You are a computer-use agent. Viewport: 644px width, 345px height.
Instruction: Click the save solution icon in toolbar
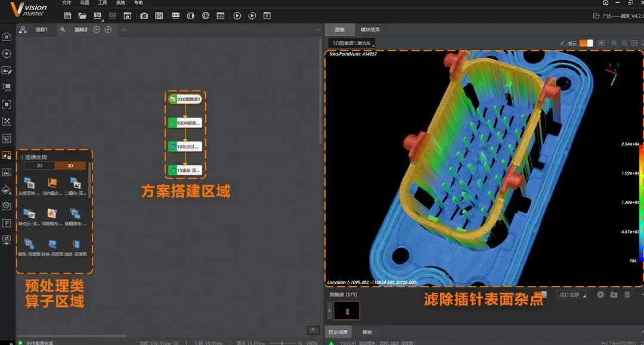68,15
